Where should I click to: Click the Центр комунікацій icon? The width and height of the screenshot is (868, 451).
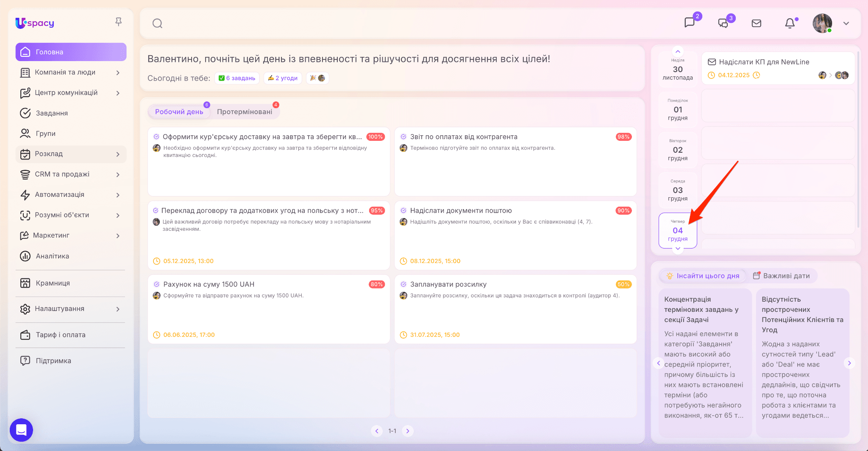tap(25, 93)
